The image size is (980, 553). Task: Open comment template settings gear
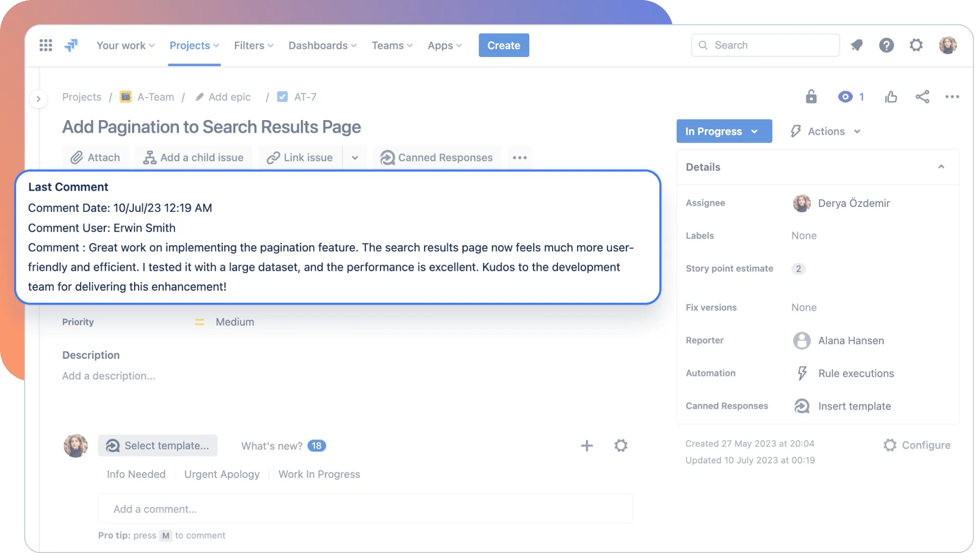pyautogui.click(x=621, y=446)
